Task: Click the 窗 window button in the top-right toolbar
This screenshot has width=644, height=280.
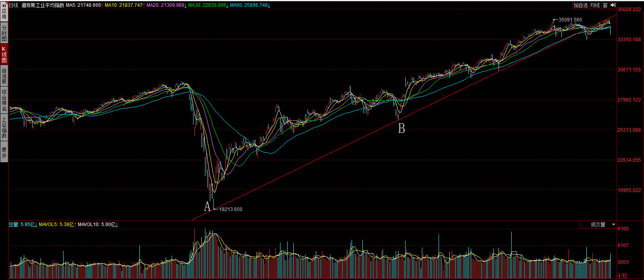Action: 605,5
